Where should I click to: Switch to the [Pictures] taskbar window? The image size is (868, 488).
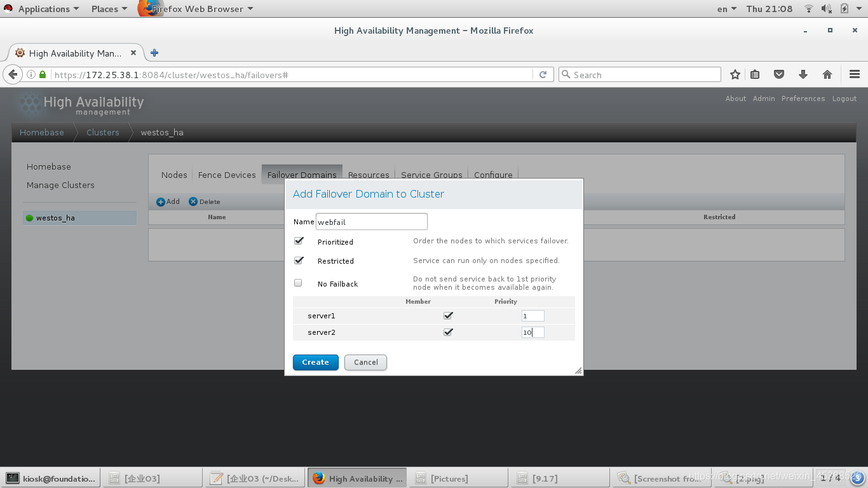pos(459,478)
